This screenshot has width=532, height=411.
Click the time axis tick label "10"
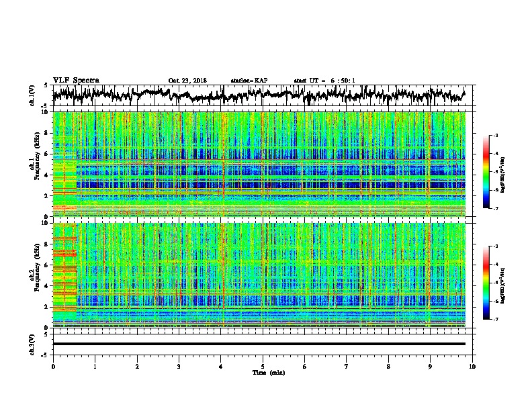click(x=472, y=367)
